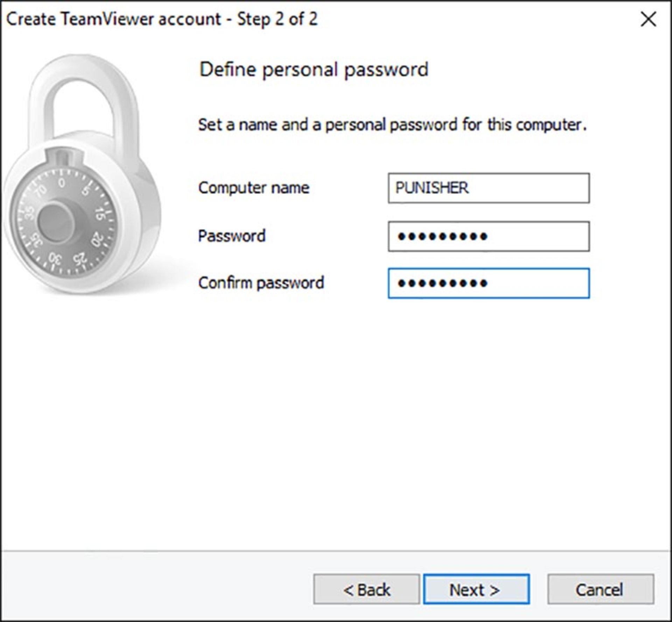
Task: Click the "Set a name and a personal password" instruction
Action: (392, 125)
